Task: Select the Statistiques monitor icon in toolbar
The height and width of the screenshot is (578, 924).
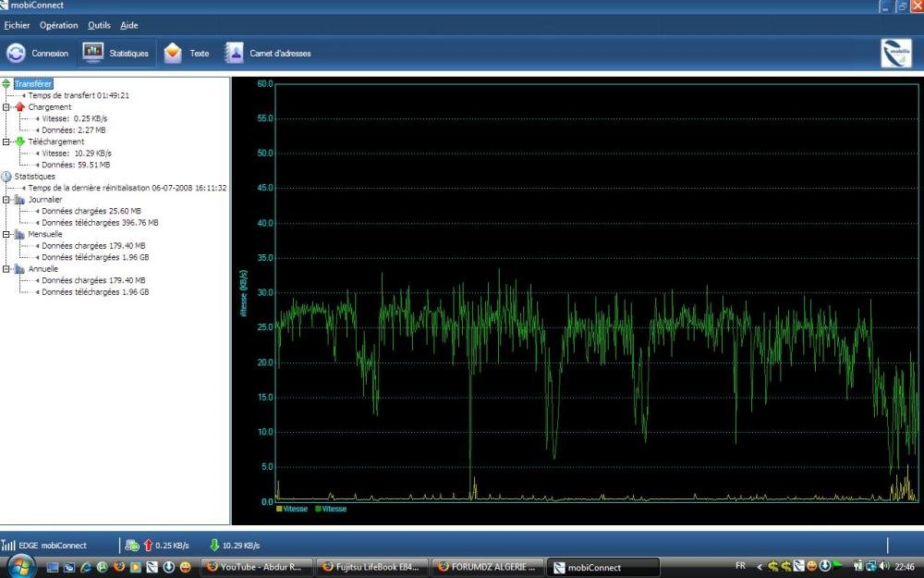Action: click(x=92, y=53)
